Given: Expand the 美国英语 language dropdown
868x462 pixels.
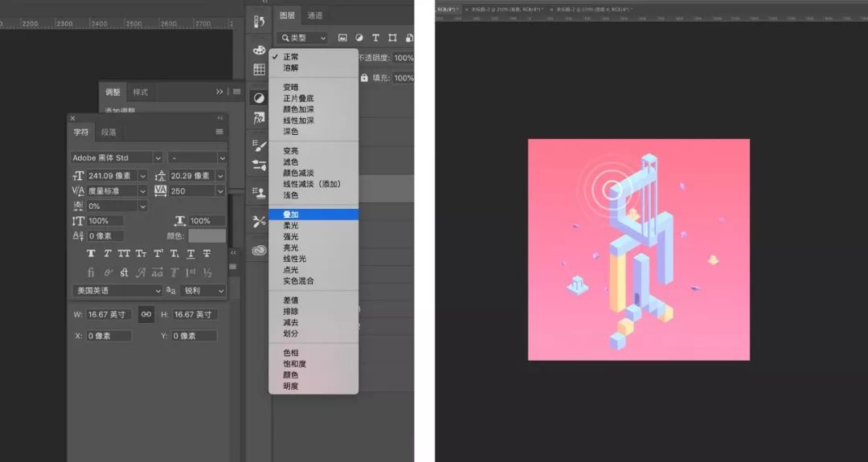Looking at the screenshot, I should 158,291.
